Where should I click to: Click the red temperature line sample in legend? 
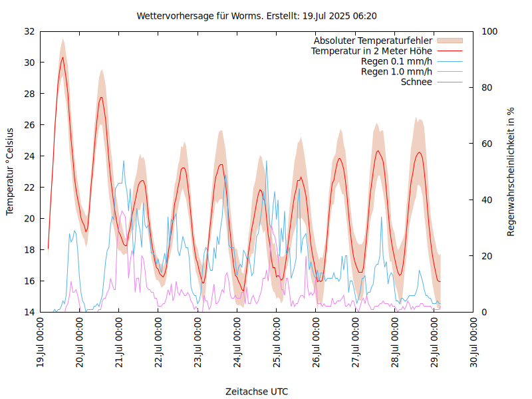[x=449, y=51]
